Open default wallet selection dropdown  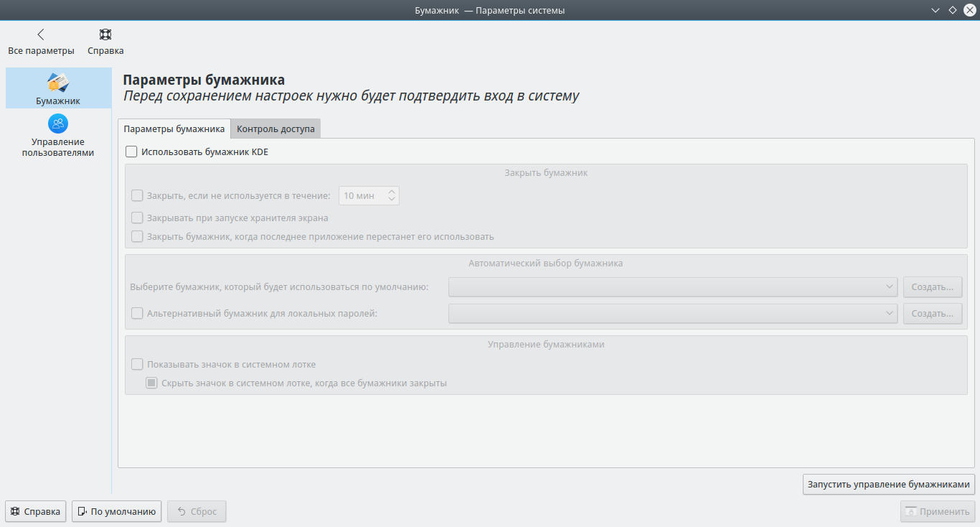(673, 287)
